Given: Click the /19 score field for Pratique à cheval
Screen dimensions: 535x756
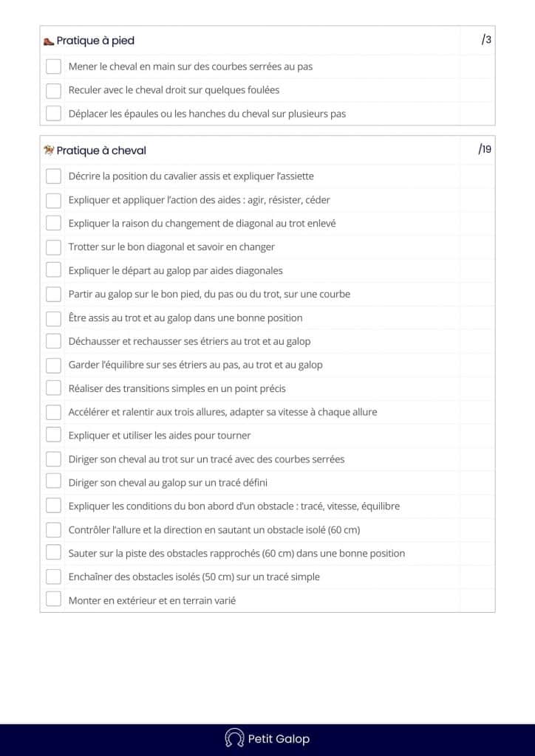Looking at the screenshot, I should coord(484,150).
